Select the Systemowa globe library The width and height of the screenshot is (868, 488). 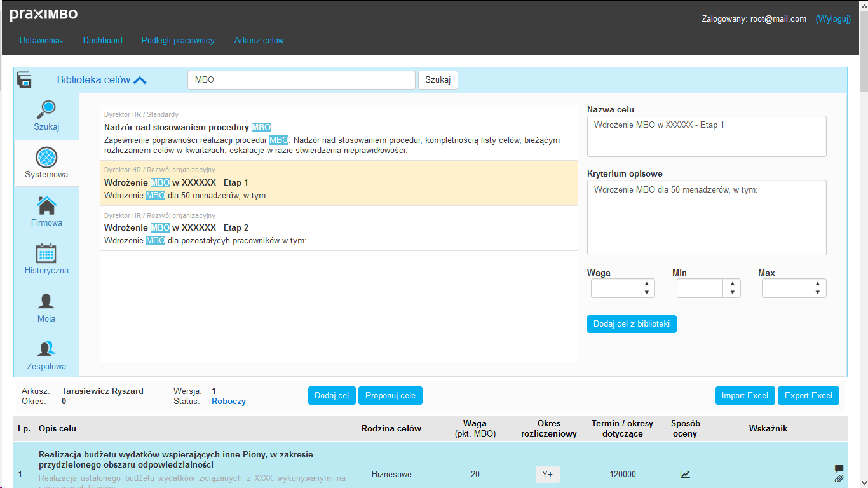[x=46, y=163]
